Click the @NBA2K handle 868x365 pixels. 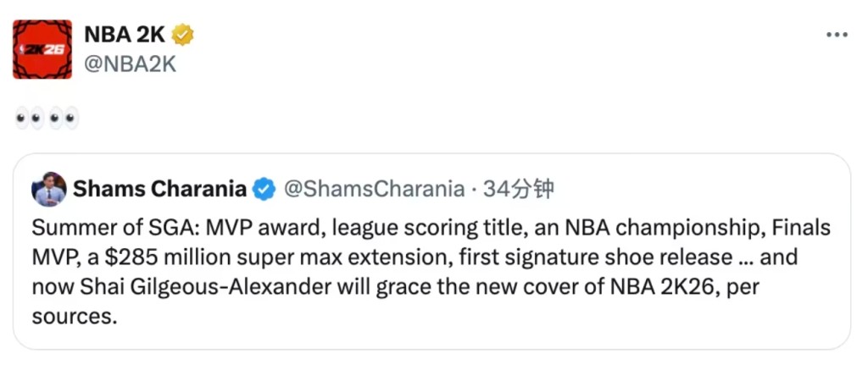[130, 64]
